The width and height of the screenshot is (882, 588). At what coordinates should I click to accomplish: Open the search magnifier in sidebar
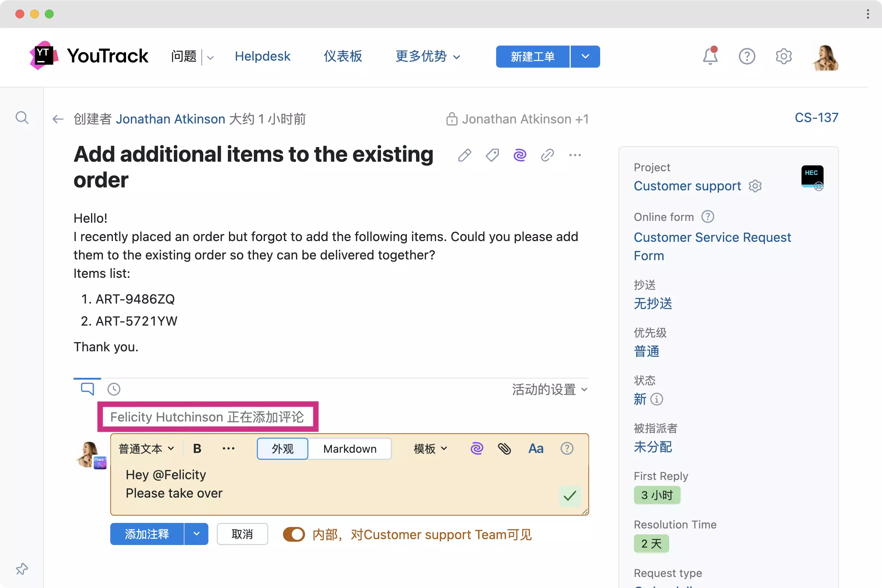point(22,118)
